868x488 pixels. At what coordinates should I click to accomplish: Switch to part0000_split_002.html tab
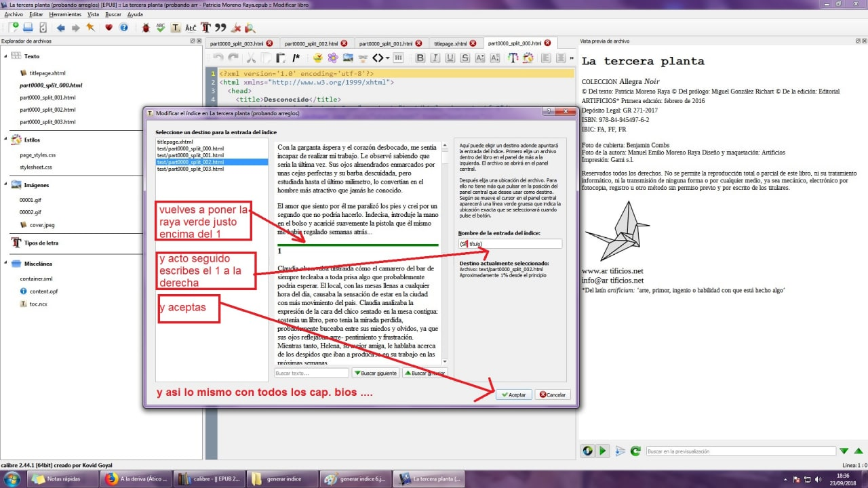coord(316,43)
